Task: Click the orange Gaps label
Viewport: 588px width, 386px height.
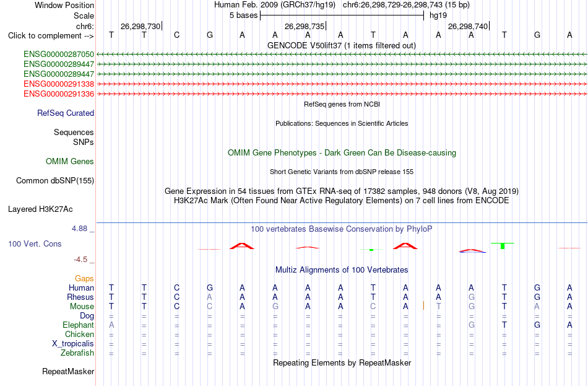Action: 84,279
